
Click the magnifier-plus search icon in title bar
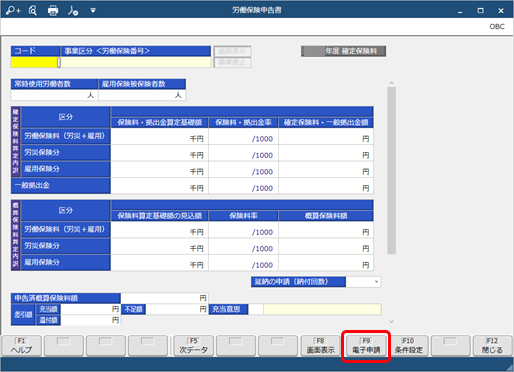point(13,11)
